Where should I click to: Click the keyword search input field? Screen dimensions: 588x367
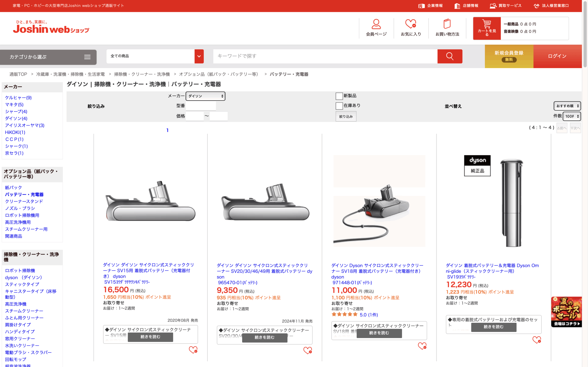(x=325, y=56)
